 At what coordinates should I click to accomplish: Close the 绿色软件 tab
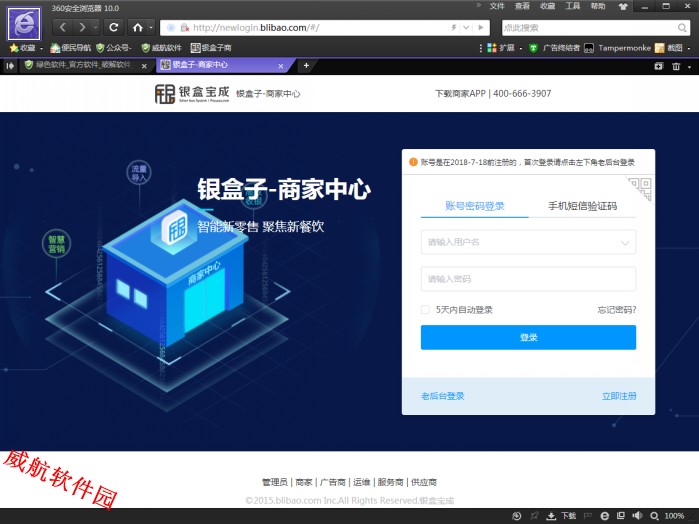tap(144, 66)
